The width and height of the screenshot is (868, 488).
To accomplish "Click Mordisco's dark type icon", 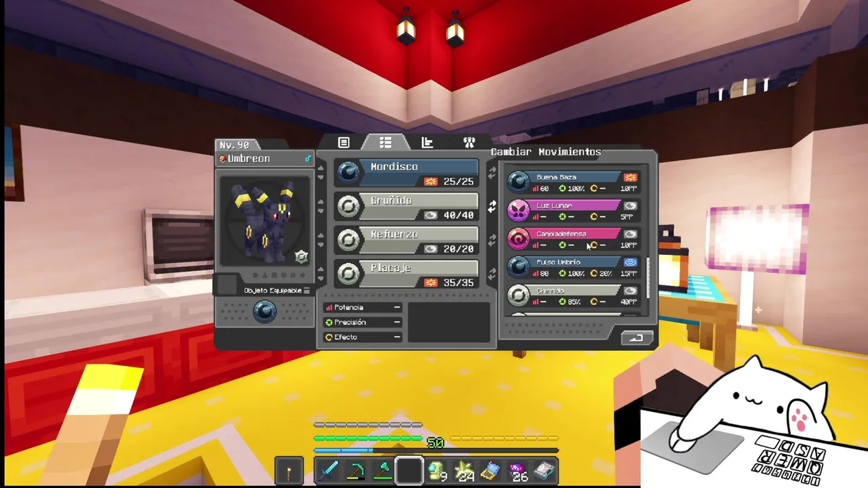I will [x=349, y=173].
